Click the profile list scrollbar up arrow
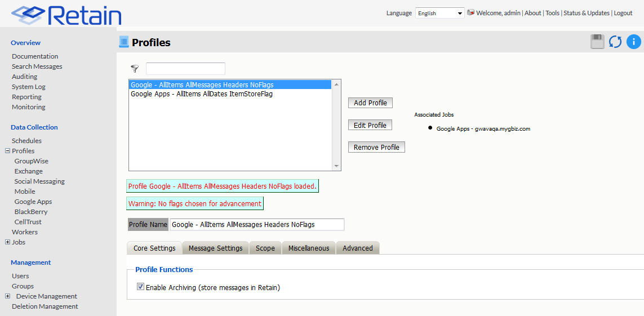The height and width of the screenshot is (316, 644). [336, 84]
